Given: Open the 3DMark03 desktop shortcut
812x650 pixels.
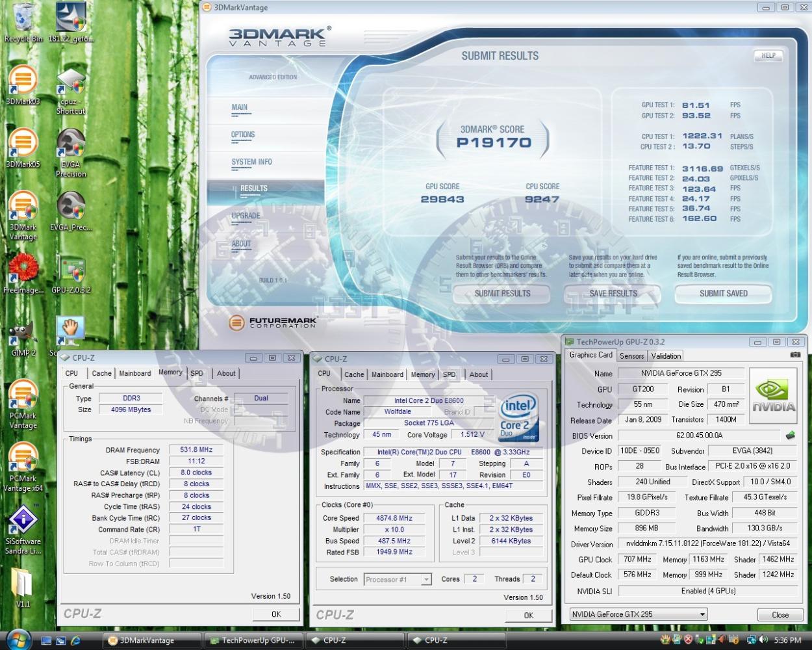Looking at the screenshot, I should 23,86.
